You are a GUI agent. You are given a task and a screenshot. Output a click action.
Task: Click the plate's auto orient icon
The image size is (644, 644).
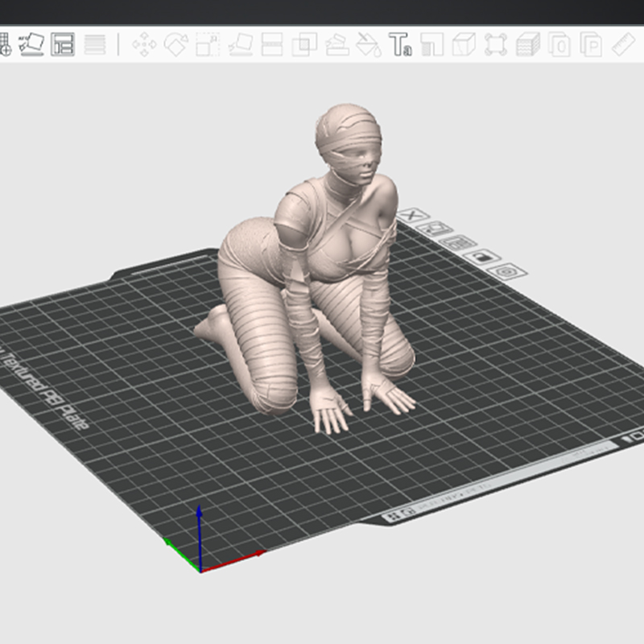[435, 229]
